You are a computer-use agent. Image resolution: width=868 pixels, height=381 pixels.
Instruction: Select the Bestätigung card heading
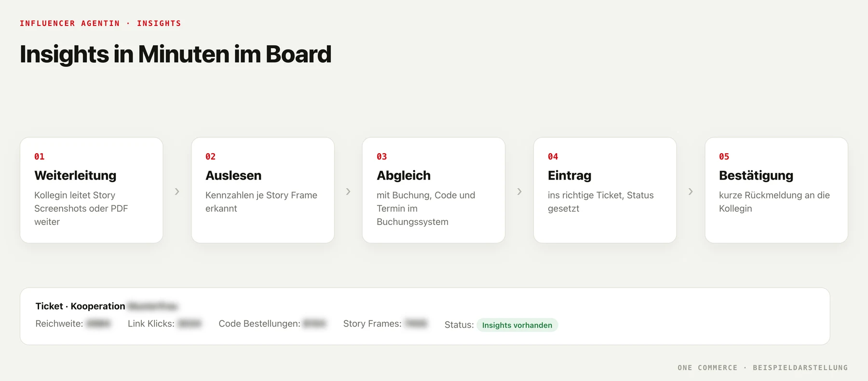(x=756, y=175)
